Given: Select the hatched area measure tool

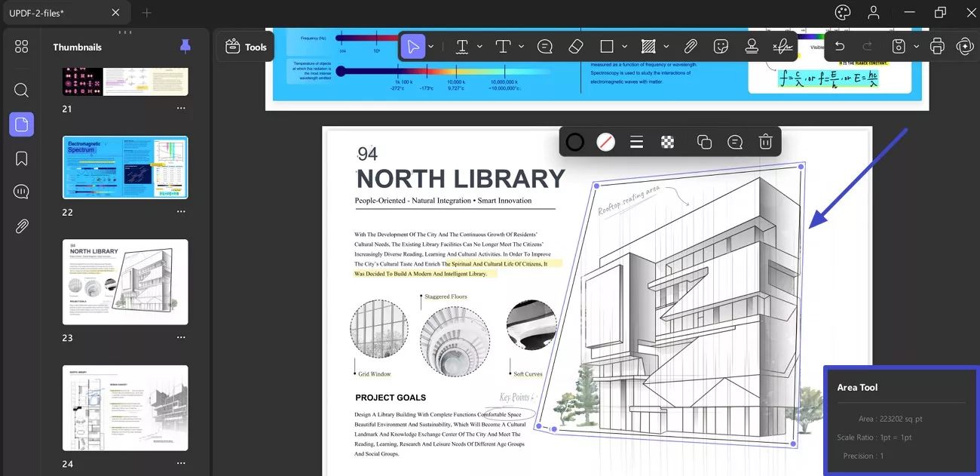Looking at the screenshot, I should click(648, 47).
